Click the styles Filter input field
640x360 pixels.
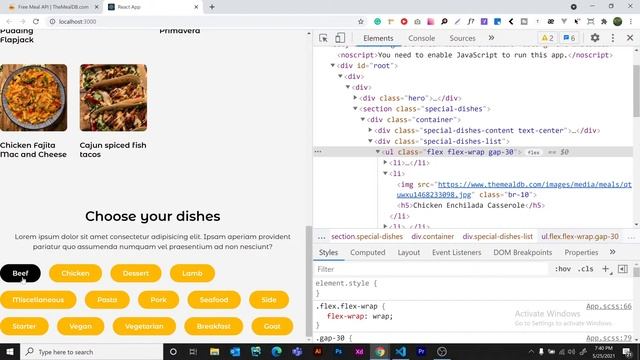click(x=431, y=269)
